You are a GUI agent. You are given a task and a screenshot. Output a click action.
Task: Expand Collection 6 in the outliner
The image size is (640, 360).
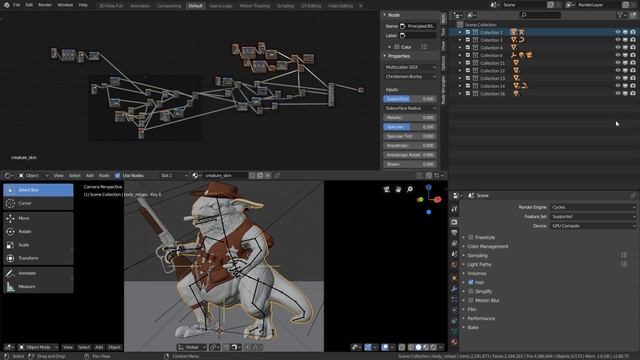click(460, 56)
